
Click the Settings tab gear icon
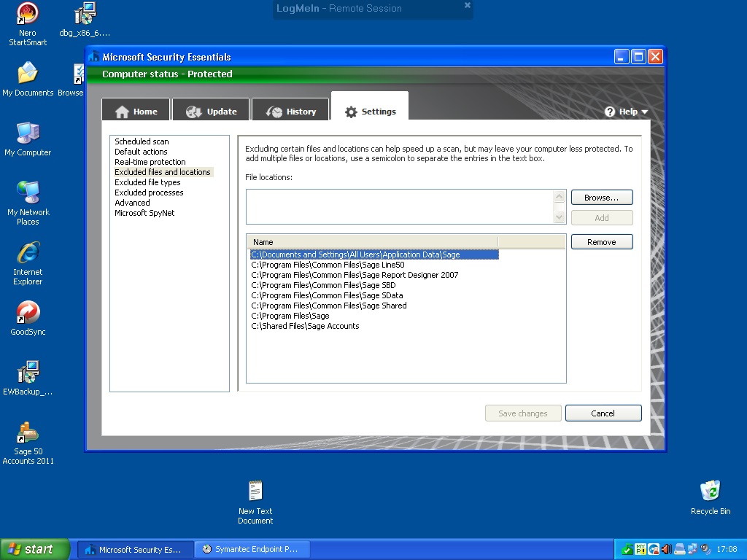pyautogui.click(x=351, y=112)
